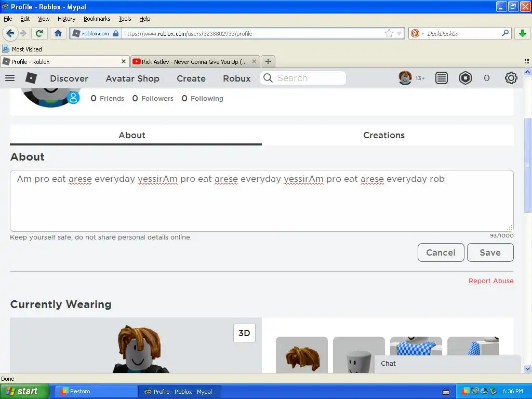The width and height of the screenshot is (532, 399).
Task: Open the File menu
Action: pos(8,19)
